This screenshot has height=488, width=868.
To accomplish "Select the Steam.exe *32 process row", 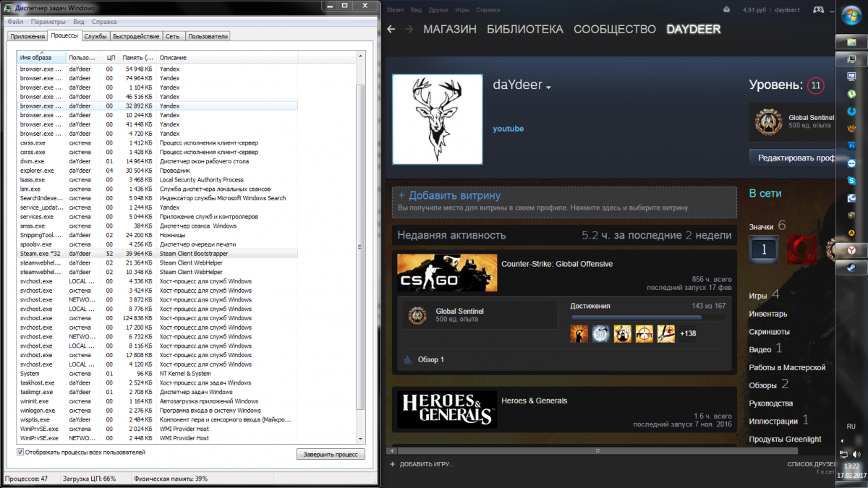I will pos(158,254).
